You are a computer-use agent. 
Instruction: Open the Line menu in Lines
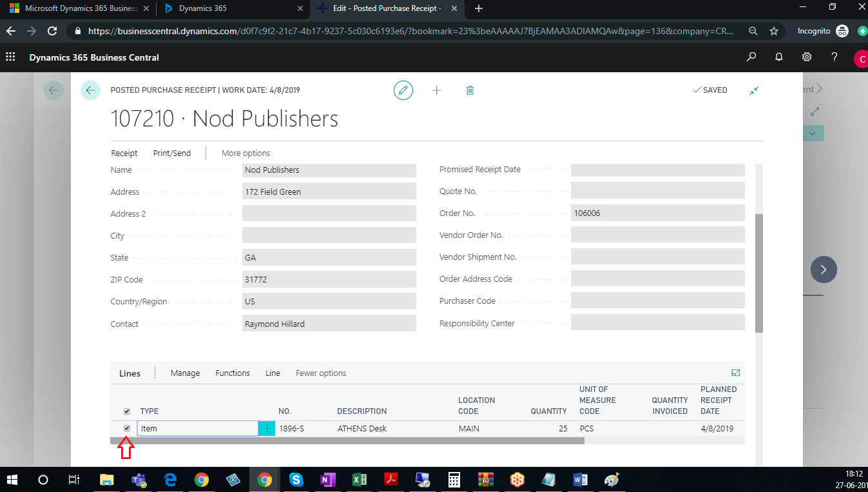[273, 373]
